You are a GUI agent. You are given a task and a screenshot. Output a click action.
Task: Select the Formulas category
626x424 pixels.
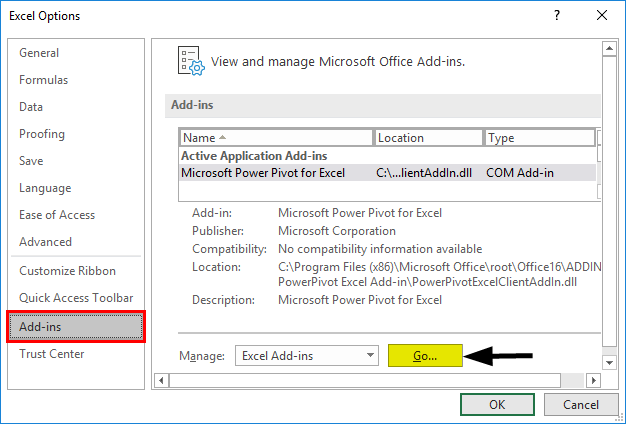tap(76, 80)
